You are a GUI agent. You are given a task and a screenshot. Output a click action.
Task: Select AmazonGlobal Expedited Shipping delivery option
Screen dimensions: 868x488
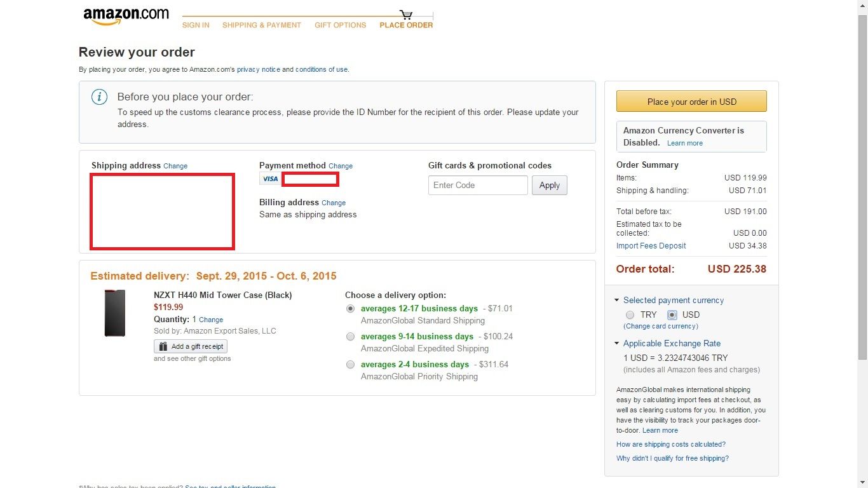tap(350, 337)
